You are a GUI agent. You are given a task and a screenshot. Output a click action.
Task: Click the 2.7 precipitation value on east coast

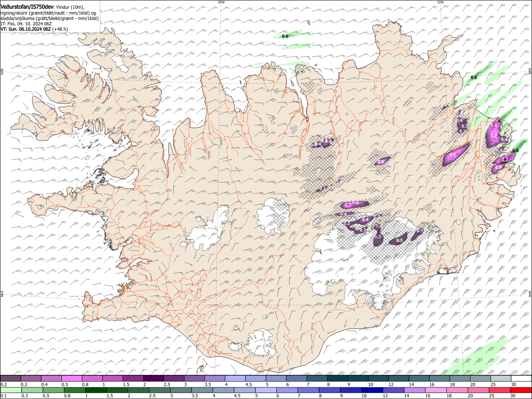tap(505, 160)
